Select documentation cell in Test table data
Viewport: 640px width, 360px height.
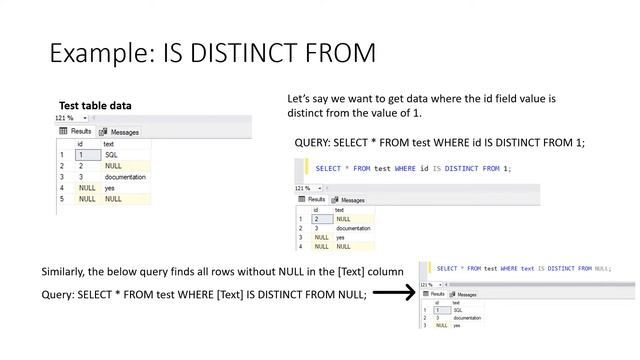[126, 177]
